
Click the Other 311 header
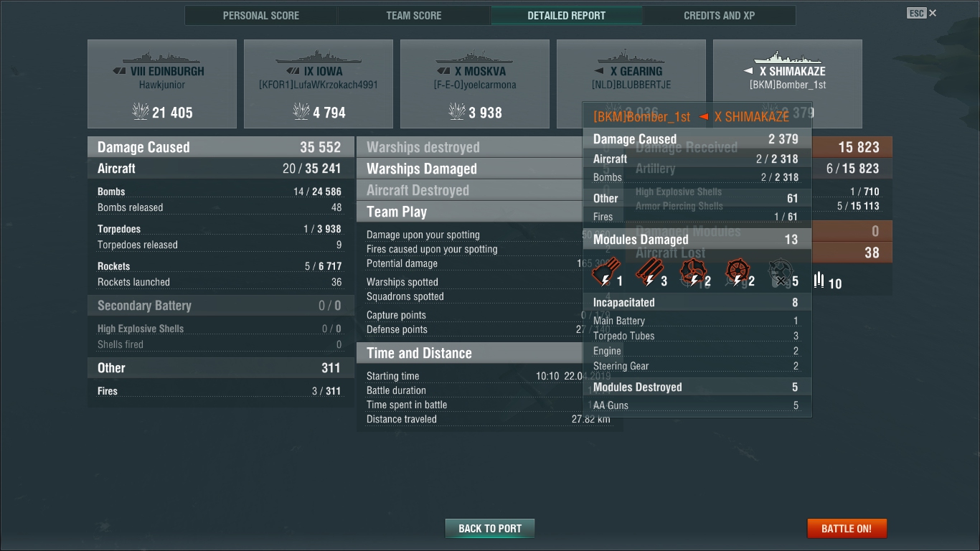point(220,368)
